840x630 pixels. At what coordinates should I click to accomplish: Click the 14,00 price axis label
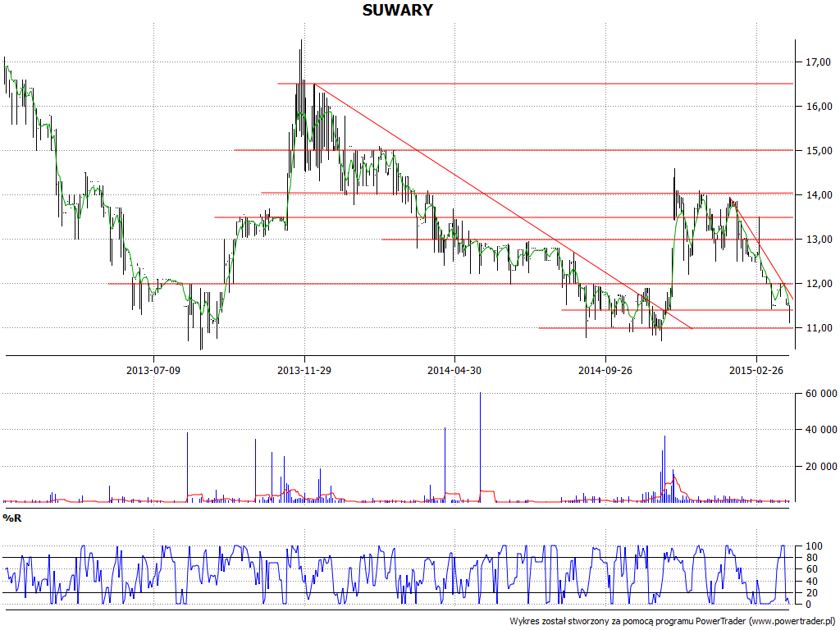(x=819, y=195)
